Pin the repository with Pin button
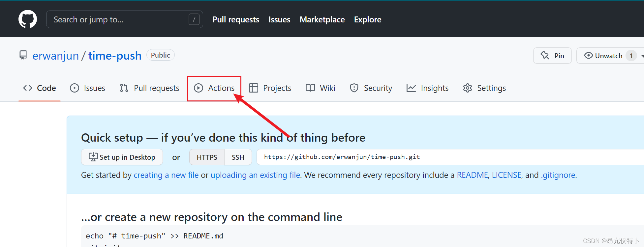Screen dimensions: 644x247 [552, 56]
